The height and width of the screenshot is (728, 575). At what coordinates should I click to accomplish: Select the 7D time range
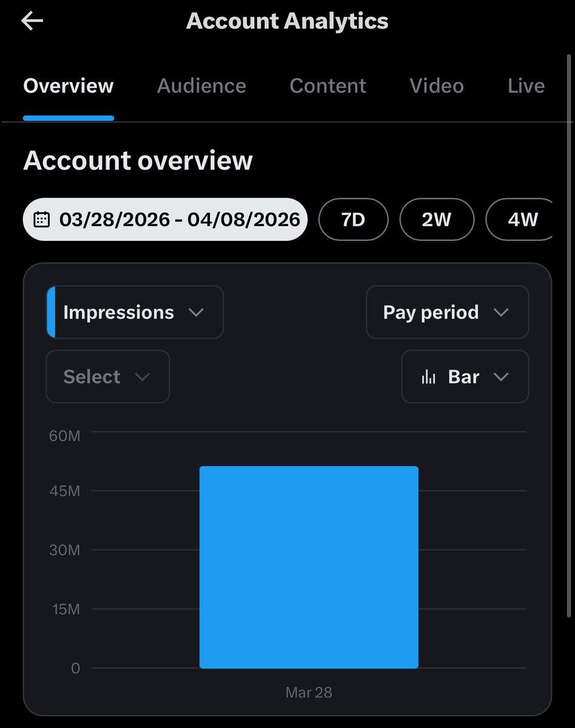pos(353,219)
